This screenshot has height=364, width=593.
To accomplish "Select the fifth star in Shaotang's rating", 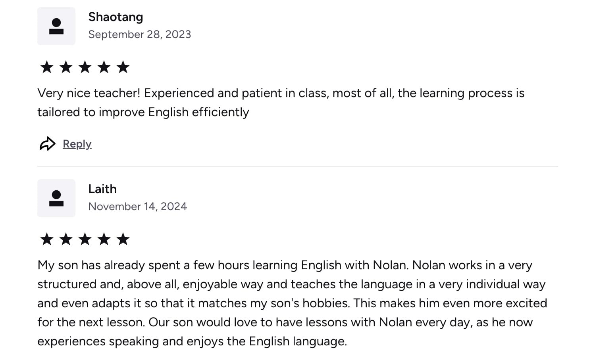I will pos(123,67).
